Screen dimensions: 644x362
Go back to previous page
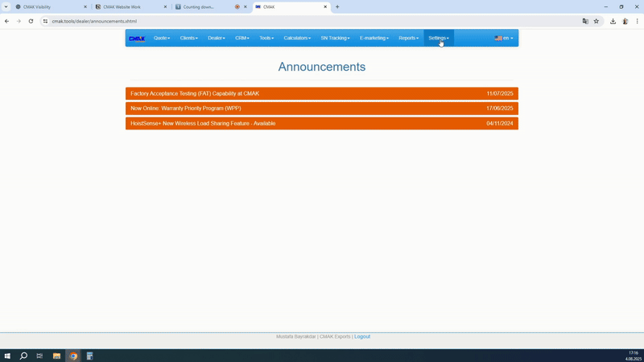coord(7,22)
